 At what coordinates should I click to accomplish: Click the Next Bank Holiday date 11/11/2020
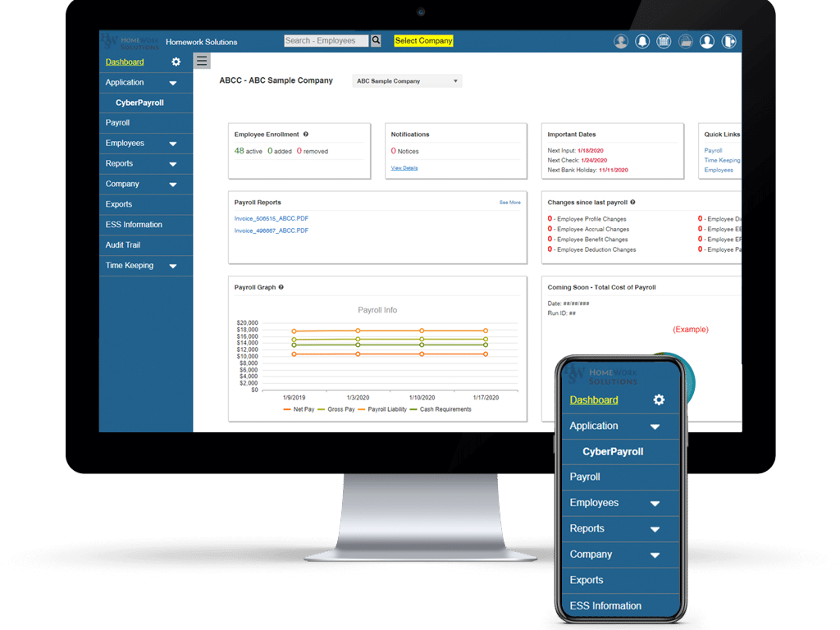[x=614, y=170]
